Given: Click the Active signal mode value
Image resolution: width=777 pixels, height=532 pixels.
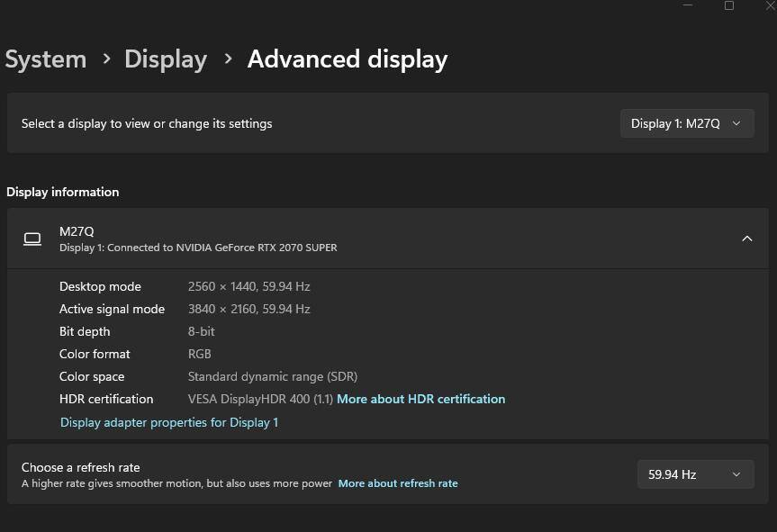Looking at the screenshot, I should (248, 309).
